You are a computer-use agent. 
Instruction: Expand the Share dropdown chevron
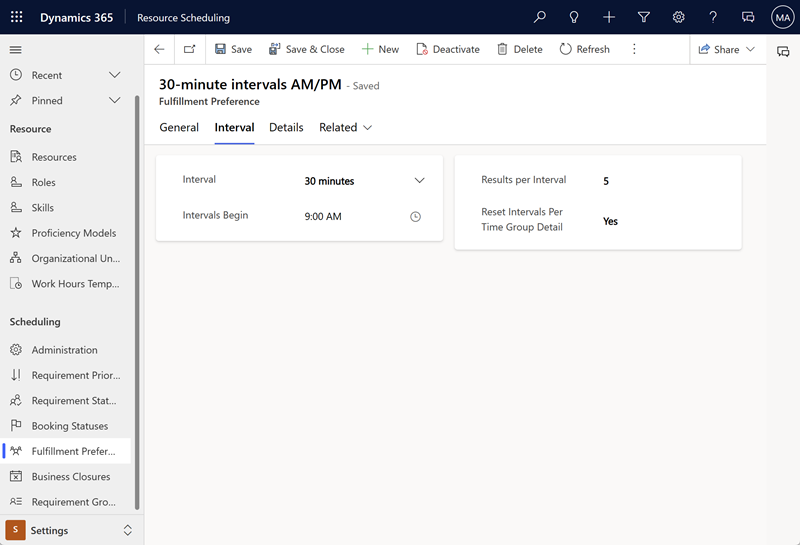(750, 49)
